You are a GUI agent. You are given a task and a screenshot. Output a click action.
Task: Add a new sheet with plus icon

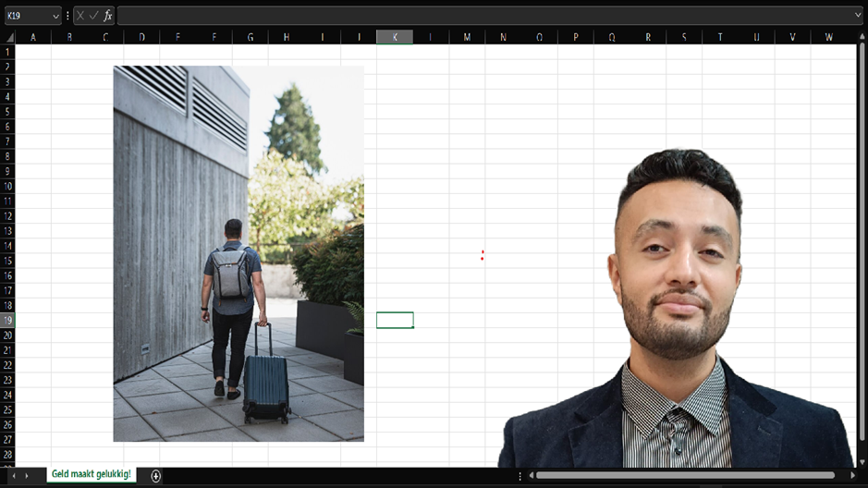(x=156, y=476)
